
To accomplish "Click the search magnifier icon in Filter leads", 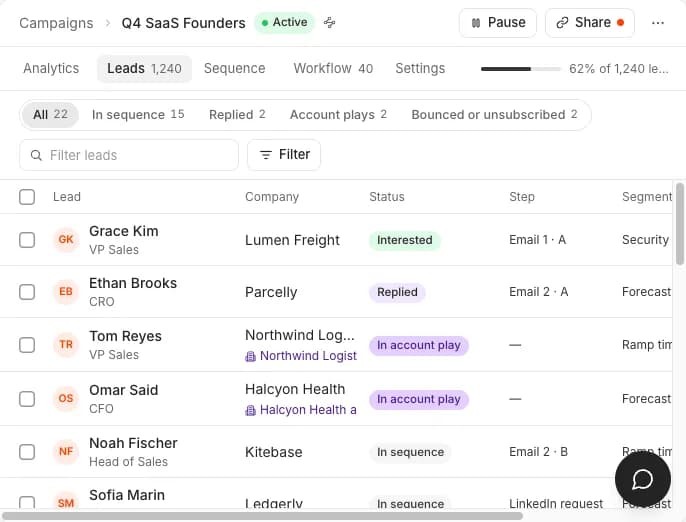I will pyautogui.click(x=36, y=155).
